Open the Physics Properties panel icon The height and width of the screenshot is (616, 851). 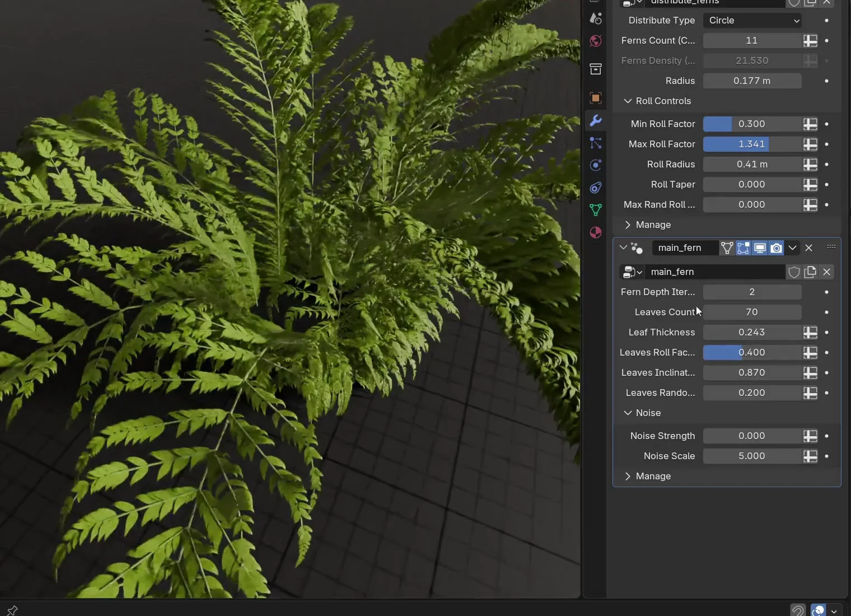pos(596,165)
